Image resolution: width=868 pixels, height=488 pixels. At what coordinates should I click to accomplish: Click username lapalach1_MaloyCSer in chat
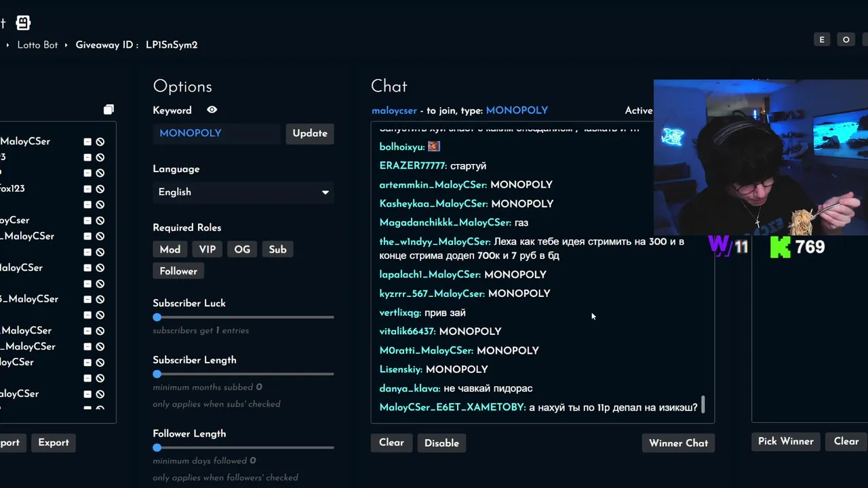pyautogui.click(x=430, y=274)
